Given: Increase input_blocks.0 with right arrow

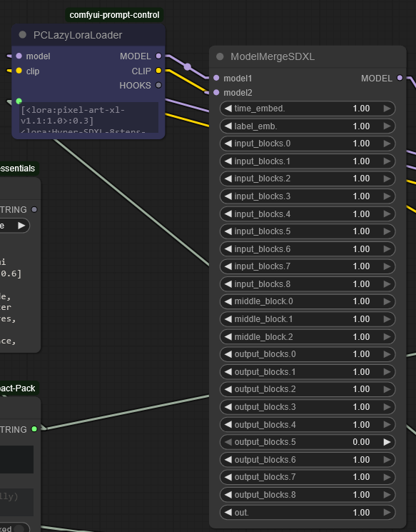Looking at the screenshot, I should click(x=387, y=144).
